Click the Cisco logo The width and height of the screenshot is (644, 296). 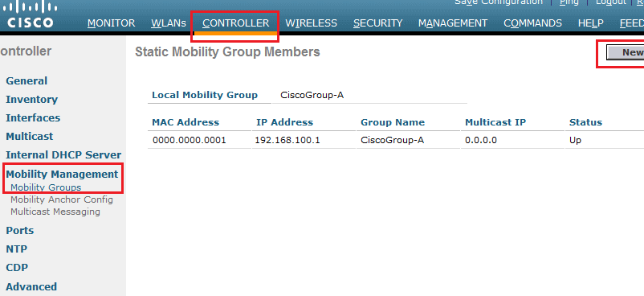31,15
